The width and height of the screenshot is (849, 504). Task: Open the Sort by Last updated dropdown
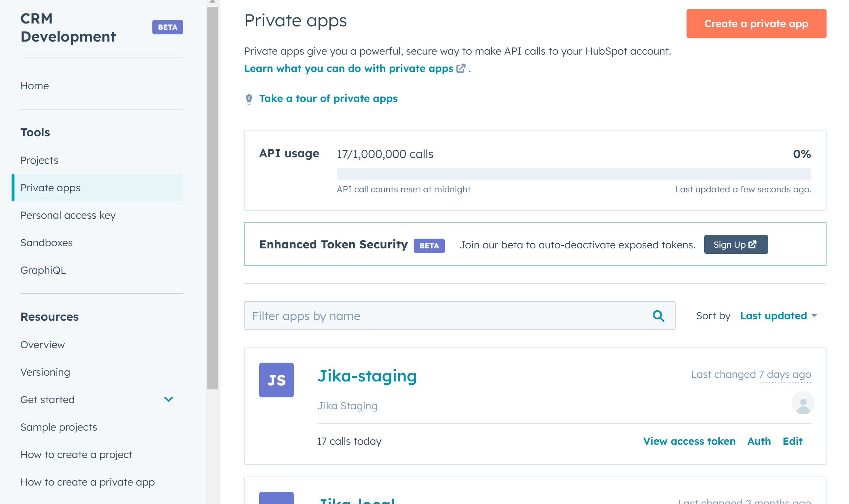click(x=778, y=316)
